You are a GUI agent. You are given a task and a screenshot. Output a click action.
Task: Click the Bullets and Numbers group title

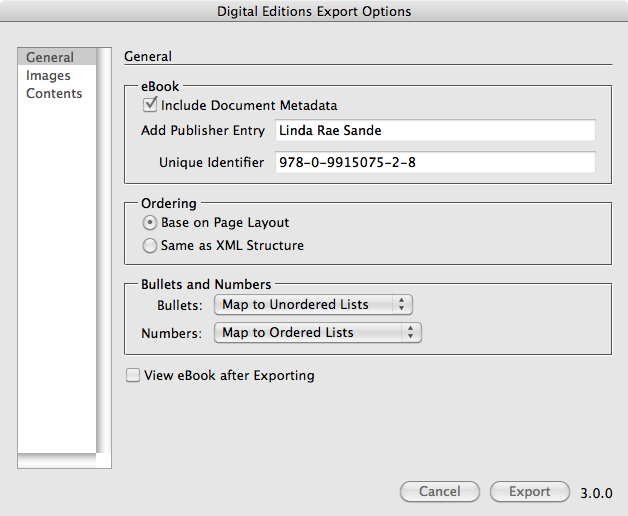206,285
